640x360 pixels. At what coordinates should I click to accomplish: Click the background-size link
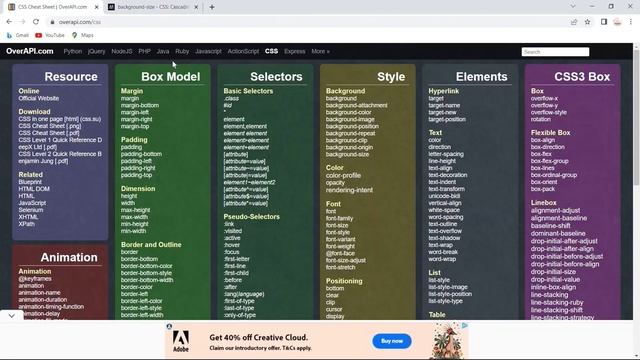347,154
